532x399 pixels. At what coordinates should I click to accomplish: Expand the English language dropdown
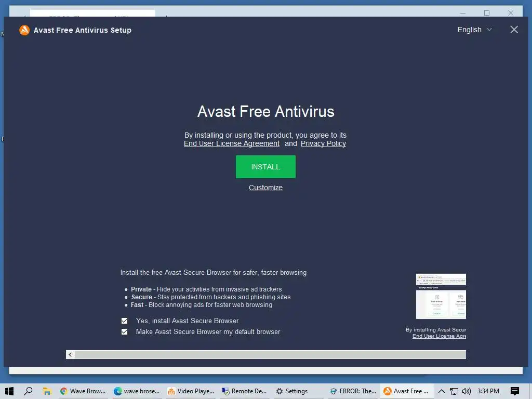point(475,30)
